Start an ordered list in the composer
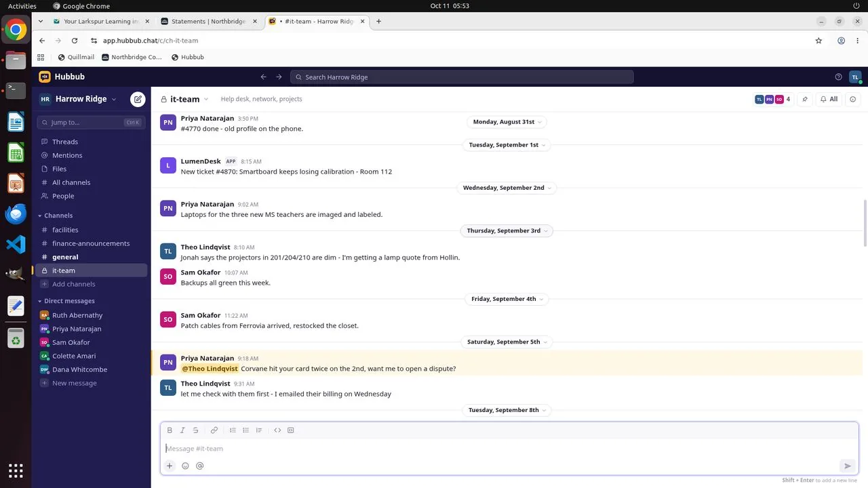This screenshot has width=868, height=488. pyautogui.click(x=233, y=430)
